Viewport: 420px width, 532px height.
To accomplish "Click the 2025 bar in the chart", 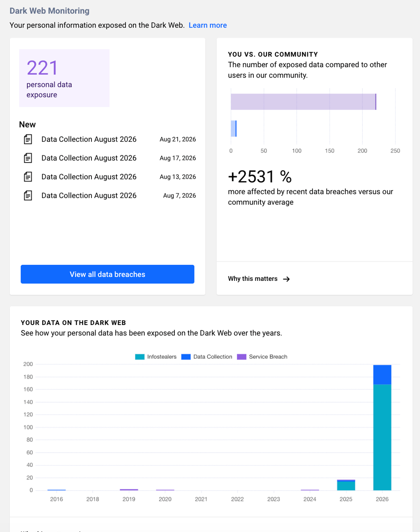I will (346, 485).
